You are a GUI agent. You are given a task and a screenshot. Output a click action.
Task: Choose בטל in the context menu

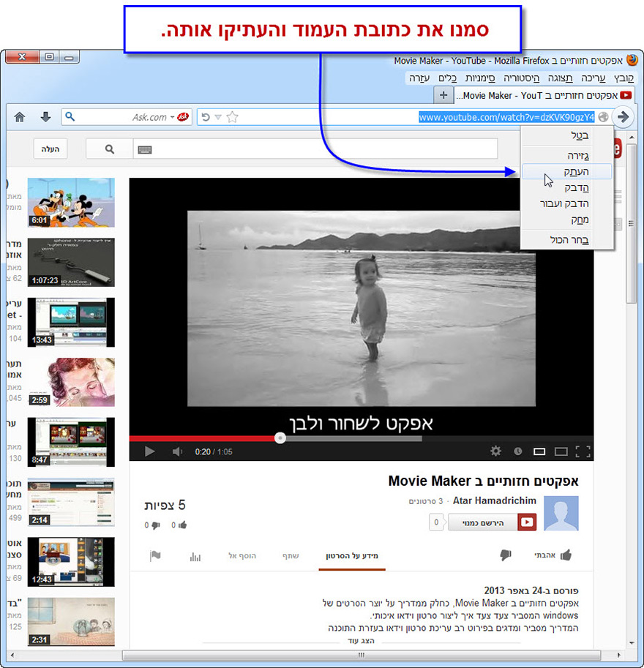[x=567, y=135]
